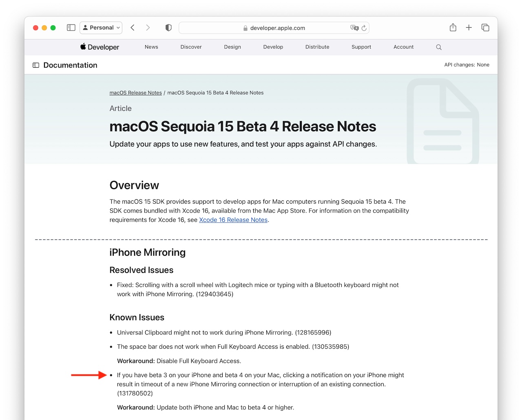Click the Known Issues heading

[137, 317]
